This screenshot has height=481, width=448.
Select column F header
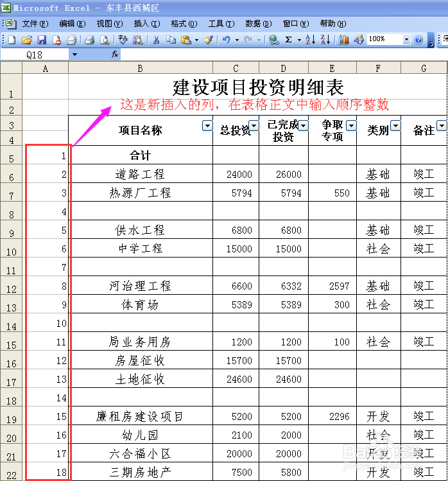[x=379, y=68]
